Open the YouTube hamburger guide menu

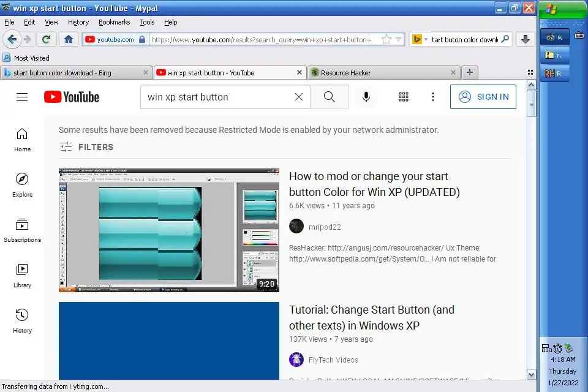click(x=22, y=97)
